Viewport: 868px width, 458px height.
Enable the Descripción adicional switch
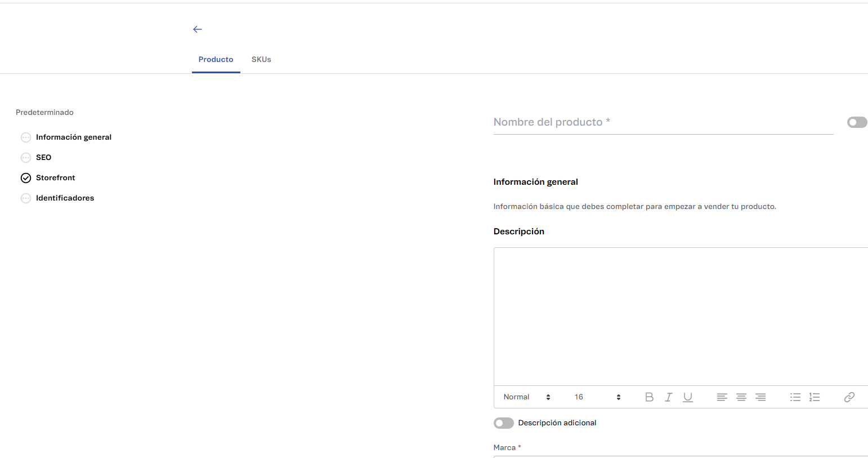[x=503, y=423]
